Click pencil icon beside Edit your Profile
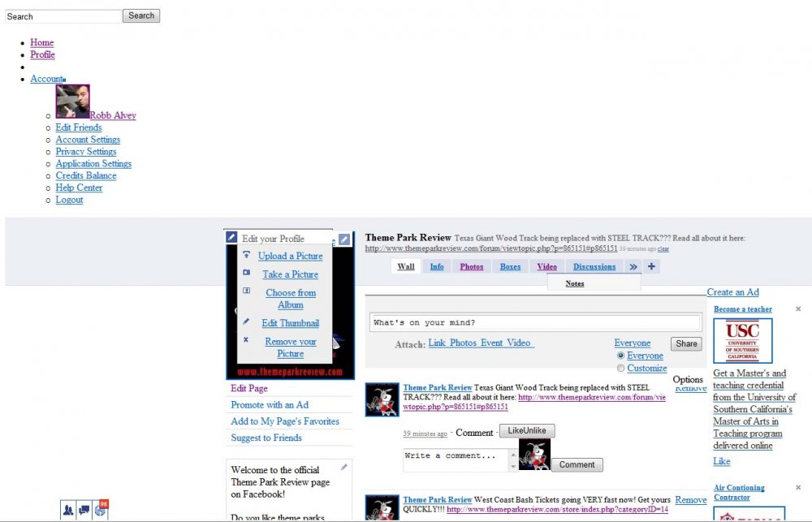 coord(231,238)
